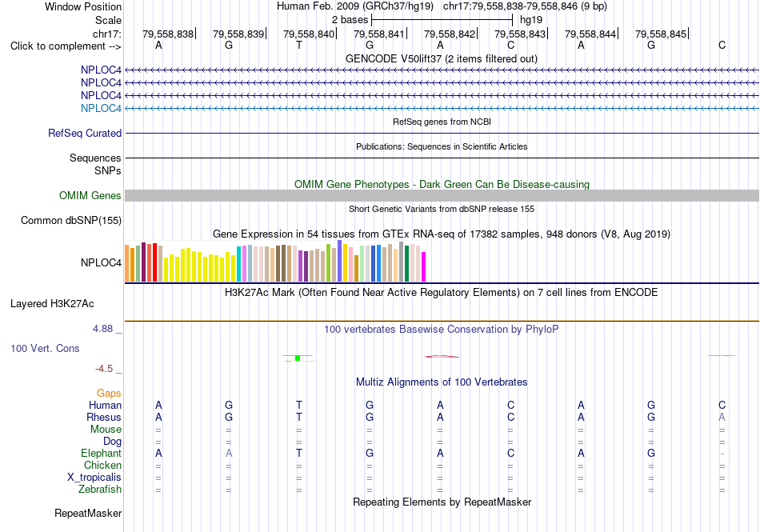Click position number 79,558,845 in the ruler
The height and width of the screenshot is (532, 760).
click(x=661, y=34)
